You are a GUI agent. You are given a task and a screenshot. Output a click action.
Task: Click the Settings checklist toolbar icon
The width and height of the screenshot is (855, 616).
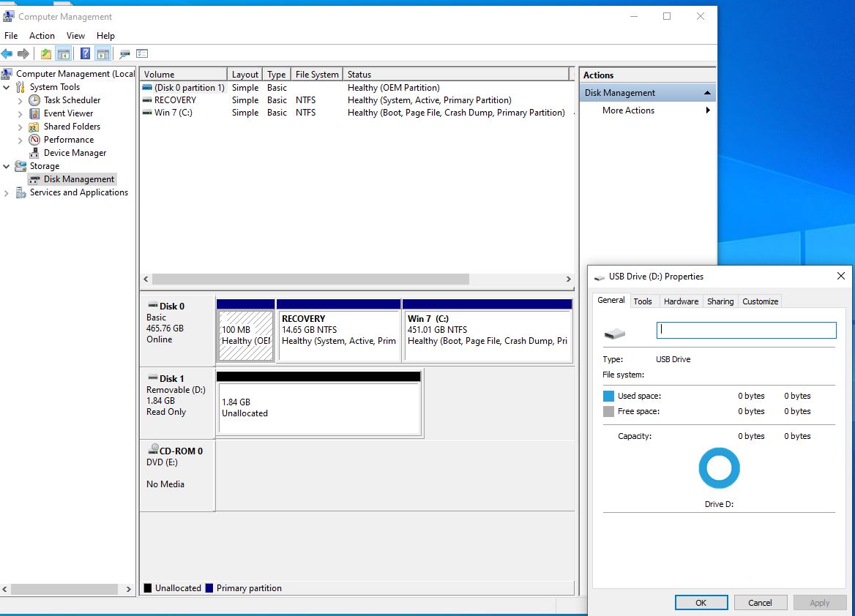pos(142,53)
